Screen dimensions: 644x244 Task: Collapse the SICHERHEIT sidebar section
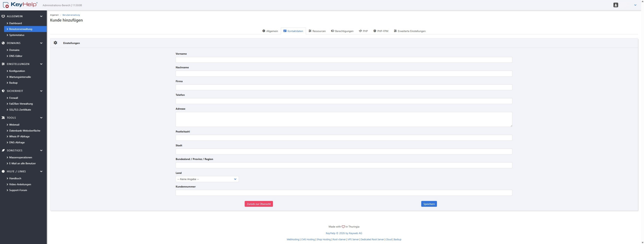(41, 91)
